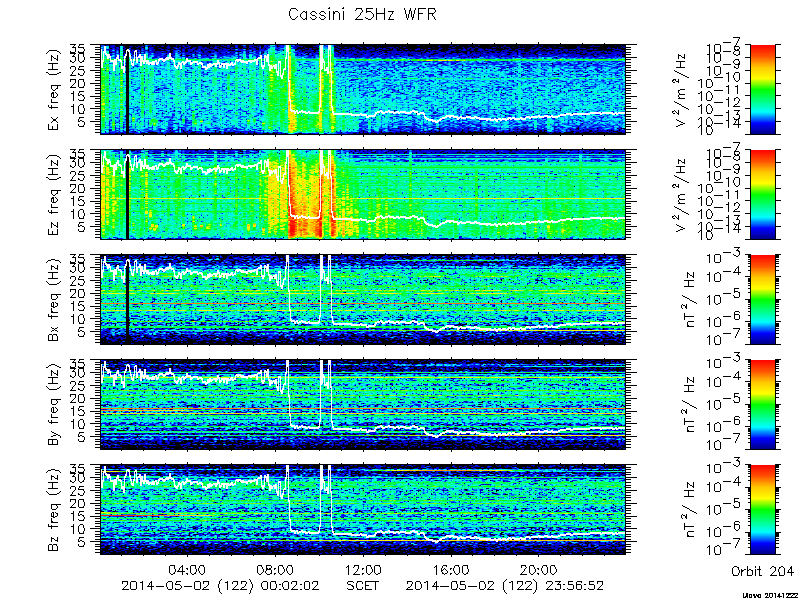Click the start time '2014-05-02 (122) 00:02:02'
This screenshot has width=800, height=600.
220,585
